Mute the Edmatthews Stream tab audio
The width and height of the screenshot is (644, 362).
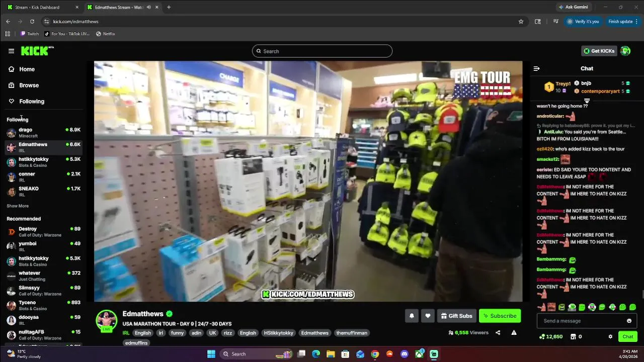tap(148, 7)
